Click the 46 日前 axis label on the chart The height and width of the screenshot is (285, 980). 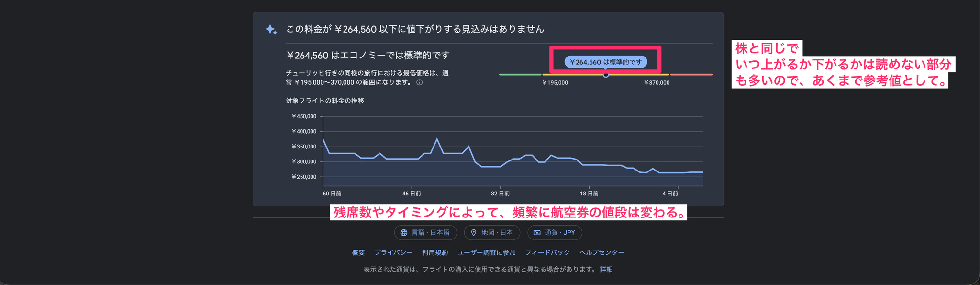pos(412,194)
